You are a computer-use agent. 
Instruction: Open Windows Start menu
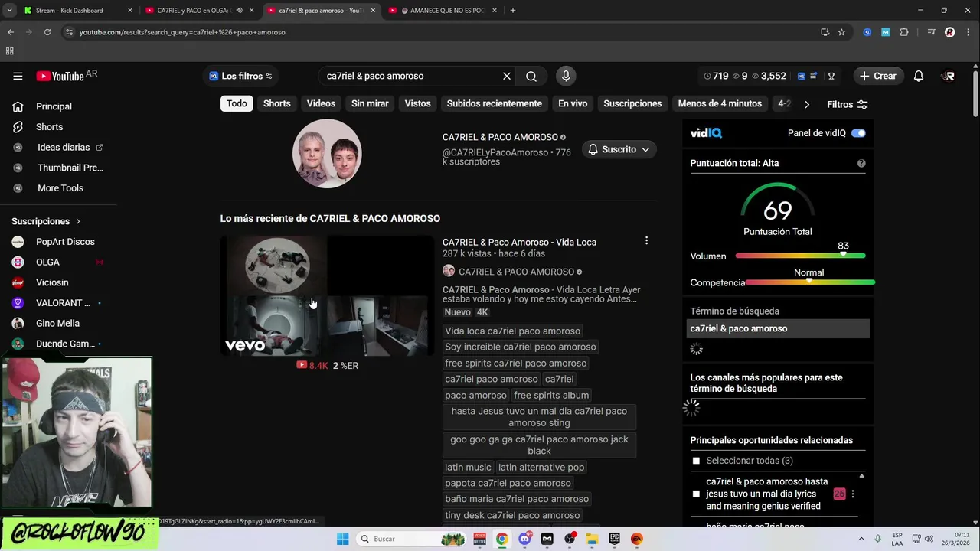pyautogui.click(x=342, y=539)
